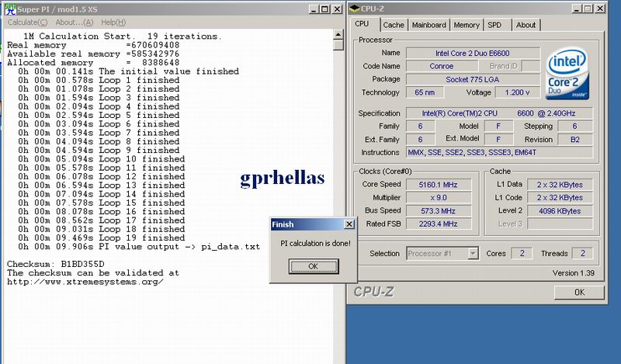Open the About...(A) menu in Super PI
The width and height of the screenshot is (621, 364).
pyautogui.click(x=74, y=23)
